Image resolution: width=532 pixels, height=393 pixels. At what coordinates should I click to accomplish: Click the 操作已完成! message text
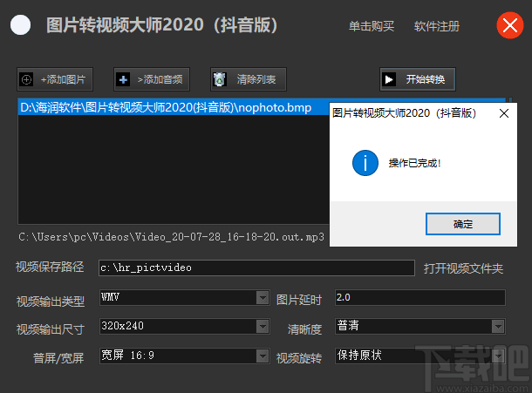tap(414, 163)
